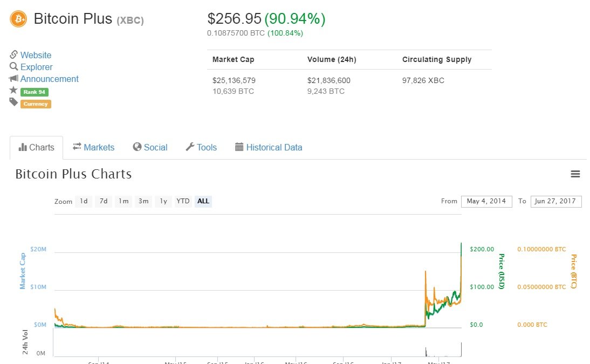Set chart zoom to ALL
This screenshot has height=364, width=590.
(x=203, y=201)
